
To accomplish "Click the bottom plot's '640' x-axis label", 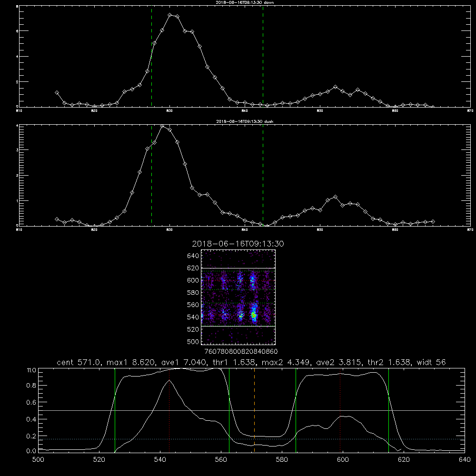I will [x=465, y=460].
